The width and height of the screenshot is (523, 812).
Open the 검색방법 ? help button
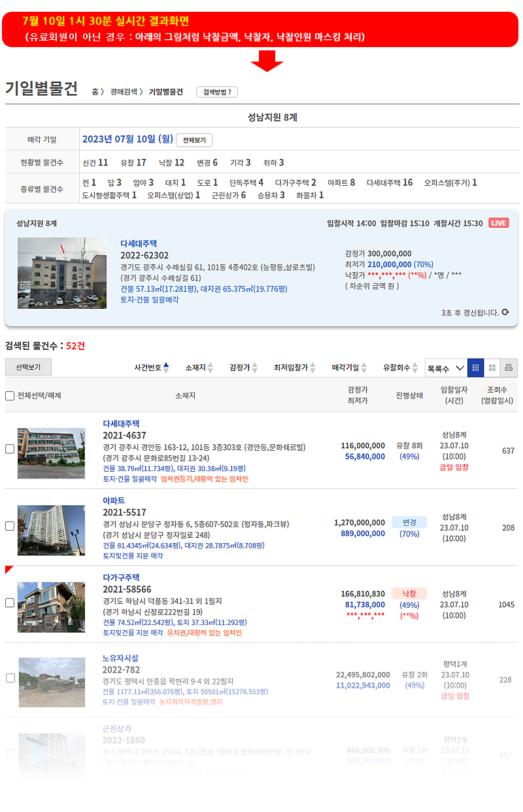[x=216, y=92]
